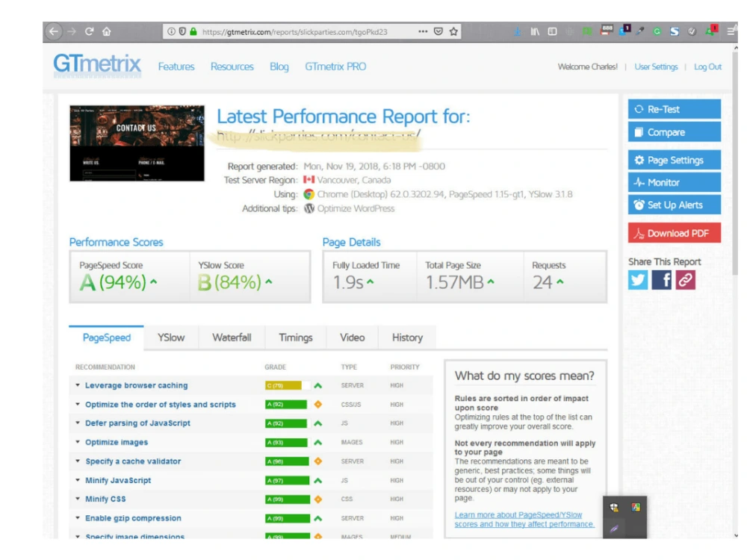The width and height of the screenshot is (747, 560).
Task: Open the Waterfall tab
Action: (x=232, y=337)
